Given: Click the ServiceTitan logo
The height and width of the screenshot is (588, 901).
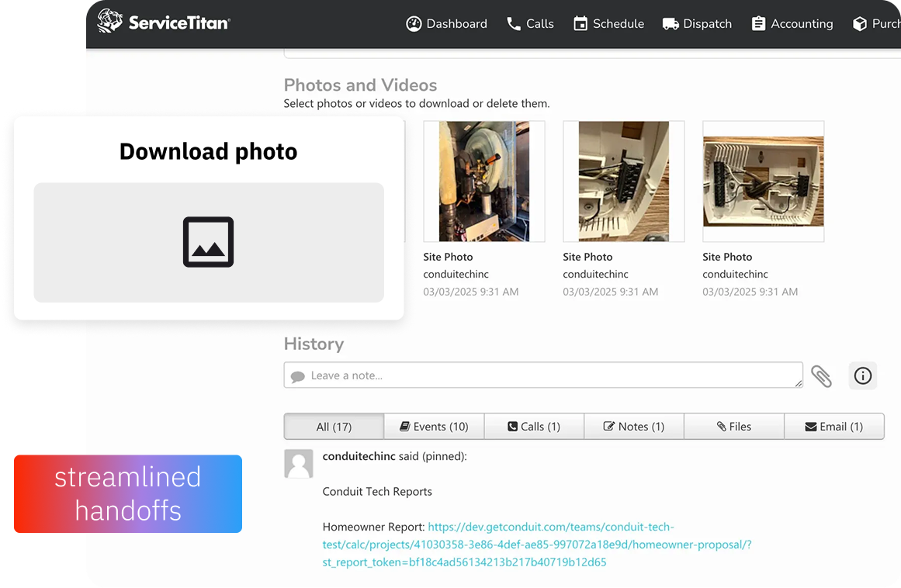Looking at the screenshot, I should tap(164, 22).
